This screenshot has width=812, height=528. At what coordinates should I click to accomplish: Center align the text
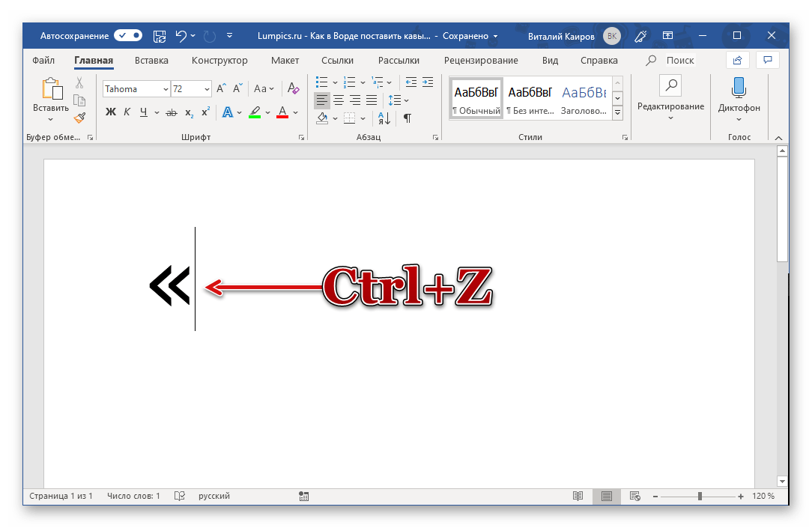[339, 100]
